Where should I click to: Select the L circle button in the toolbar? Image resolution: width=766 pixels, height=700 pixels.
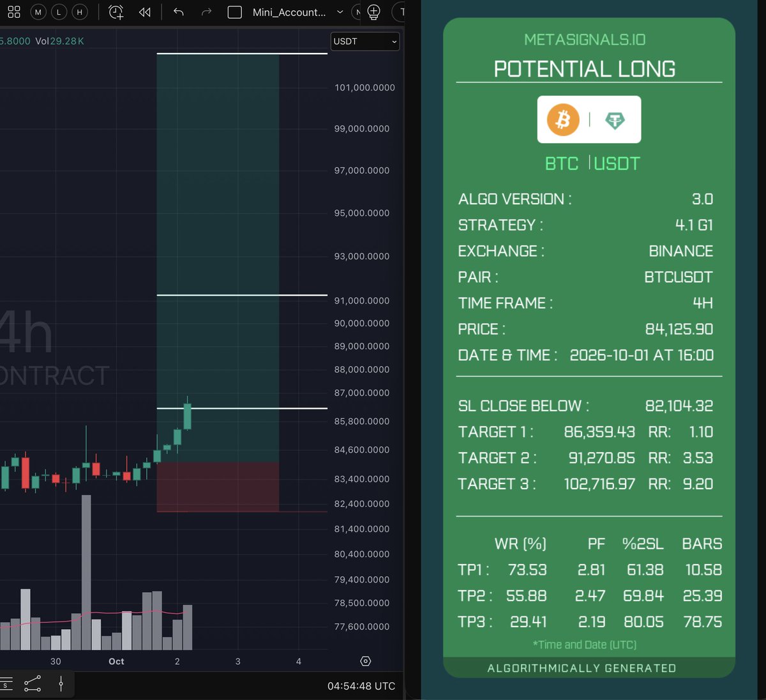tap(59, 11)
